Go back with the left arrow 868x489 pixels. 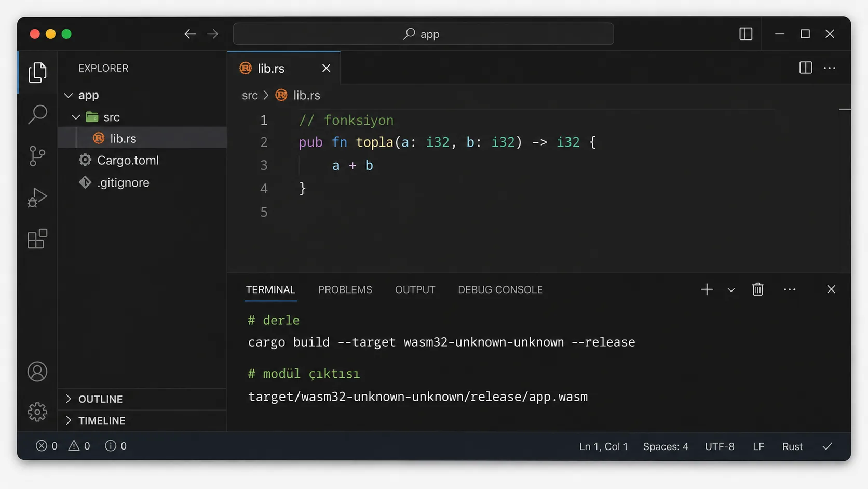pyautogui.click(x=190, y=34)
